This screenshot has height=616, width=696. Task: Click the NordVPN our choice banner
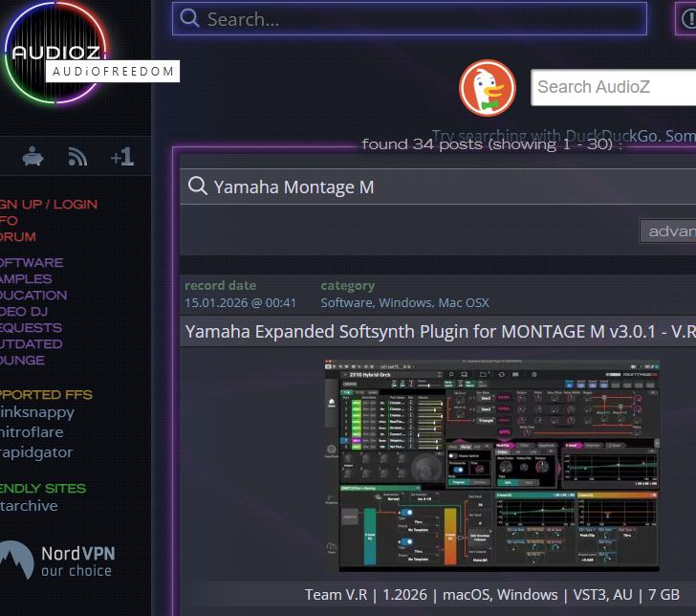click(x=57, y=561)
